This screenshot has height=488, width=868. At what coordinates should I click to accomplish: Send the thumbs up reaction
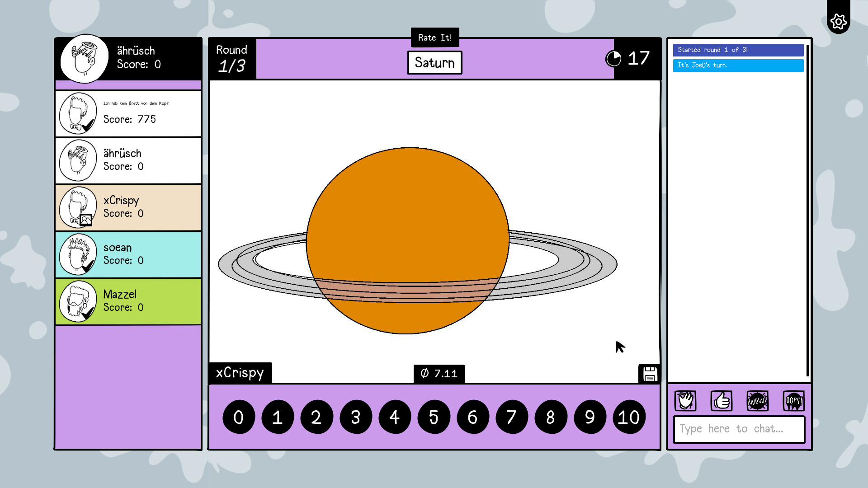(722, 401)
